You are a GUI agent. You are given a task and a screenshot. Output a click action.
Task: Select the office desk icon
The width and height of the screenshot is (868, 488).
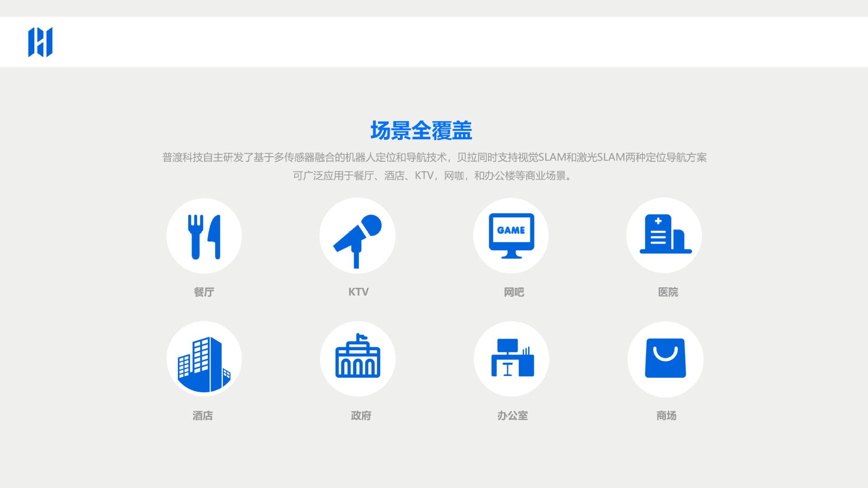coord(511,359)
